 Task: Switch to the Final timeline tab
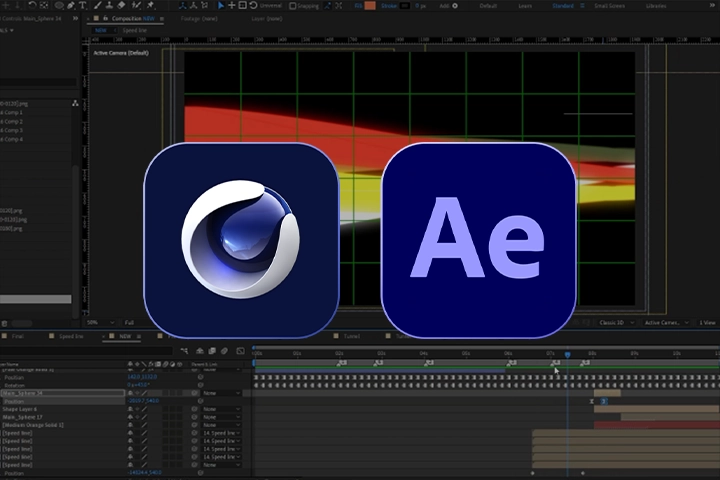click(17, 336)
